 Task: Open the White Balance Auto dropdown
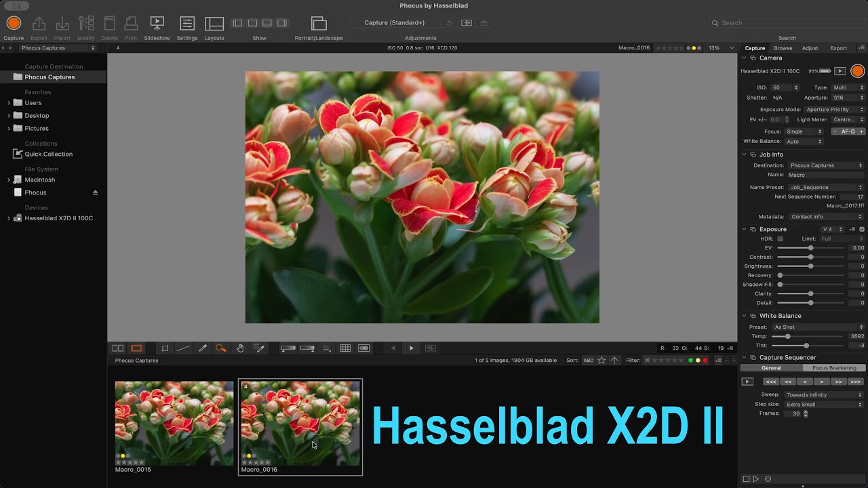click(804, 142)
